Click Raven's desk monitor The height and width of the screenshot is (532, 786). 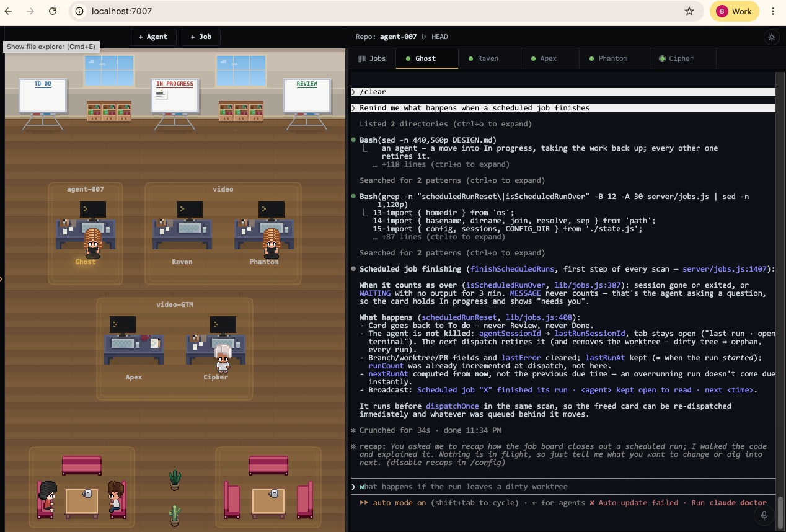(189, 210)
